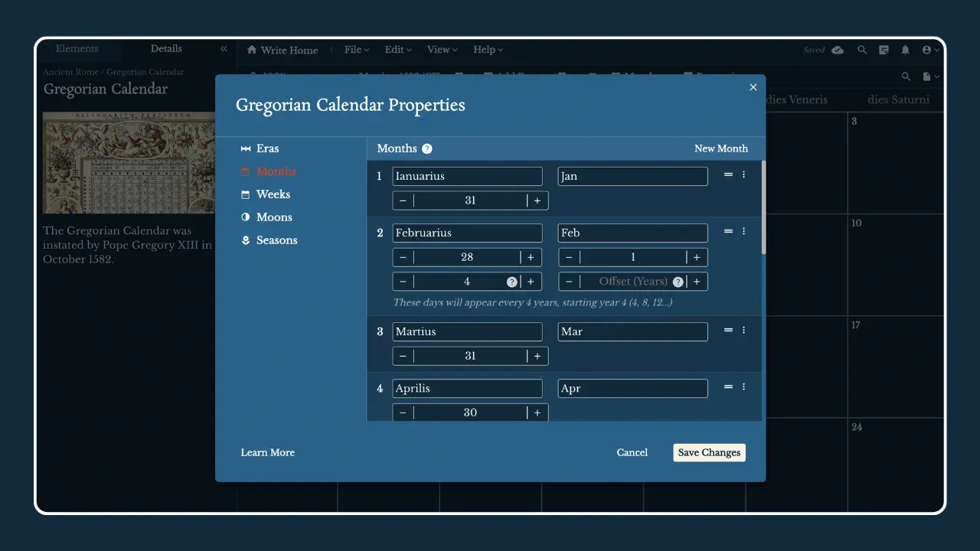Open the account profile dropdown
The height and width of the screenshot is (551, 980).
[931, 50]
